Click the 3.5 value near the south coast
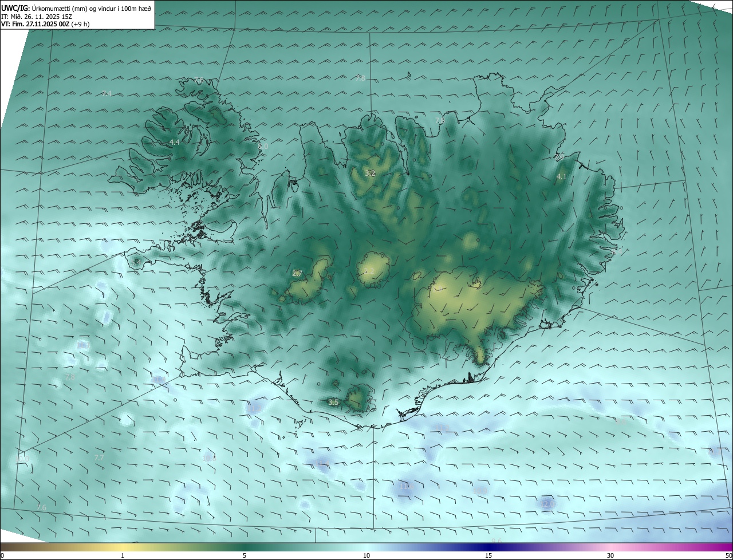The image size is (733, 560). click(x=334, y=403)
